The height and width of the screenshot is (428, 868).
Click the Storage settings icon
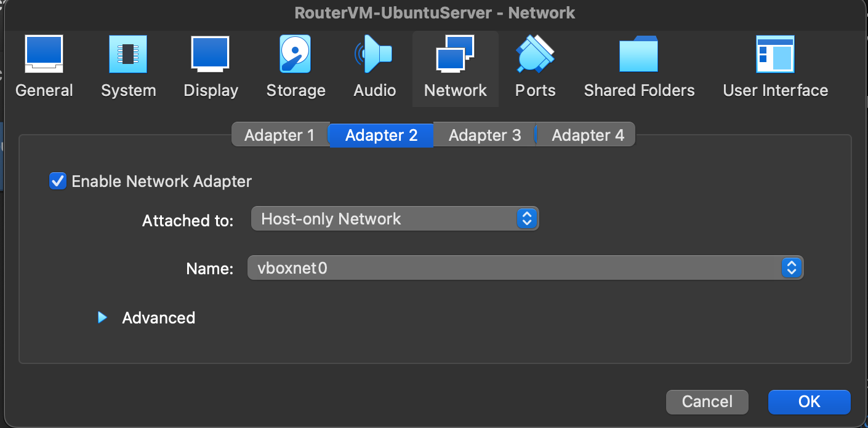tap(295, 65)
